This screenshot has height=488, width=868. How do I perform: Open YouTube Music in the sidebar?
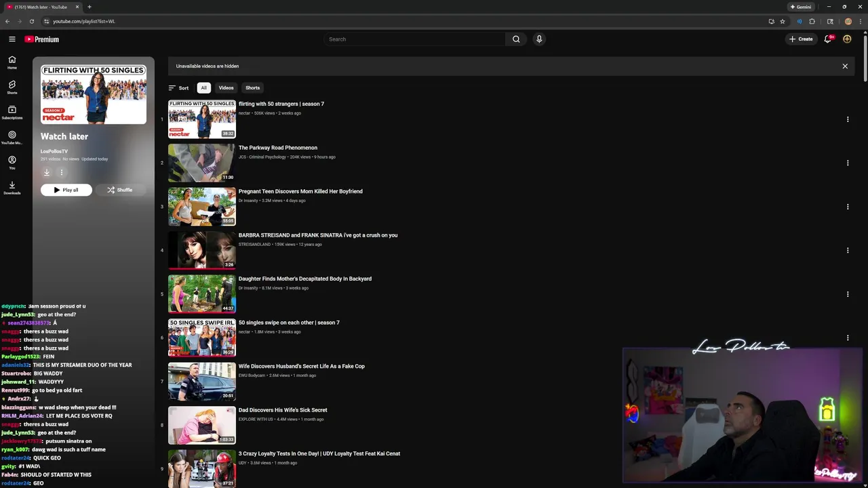click(x=12, y=138)
